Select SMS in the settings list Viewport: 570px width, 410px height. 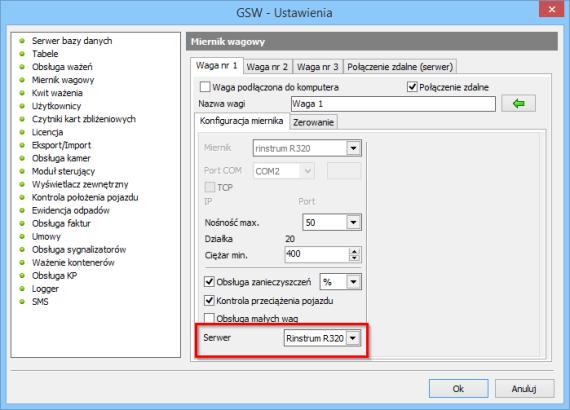click(x=40, y=302)
